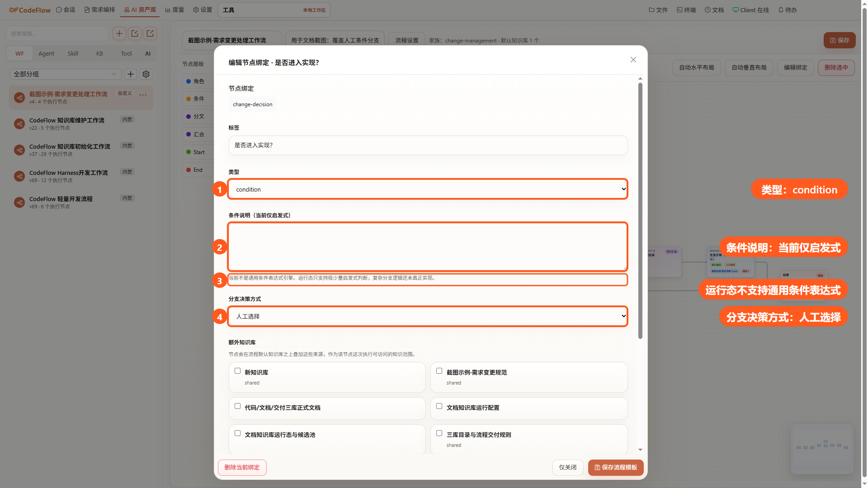Expand the 全部分组 group dropdown
The height and width of the screenshot is (488, 868).
pyautogui.click(x=66, y=74)
